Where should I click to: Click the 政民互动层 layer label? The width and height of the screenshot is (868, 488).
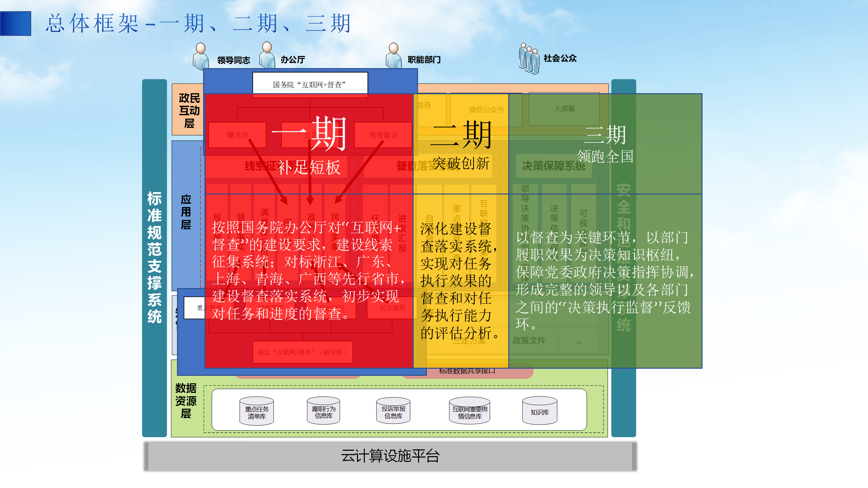189,110
